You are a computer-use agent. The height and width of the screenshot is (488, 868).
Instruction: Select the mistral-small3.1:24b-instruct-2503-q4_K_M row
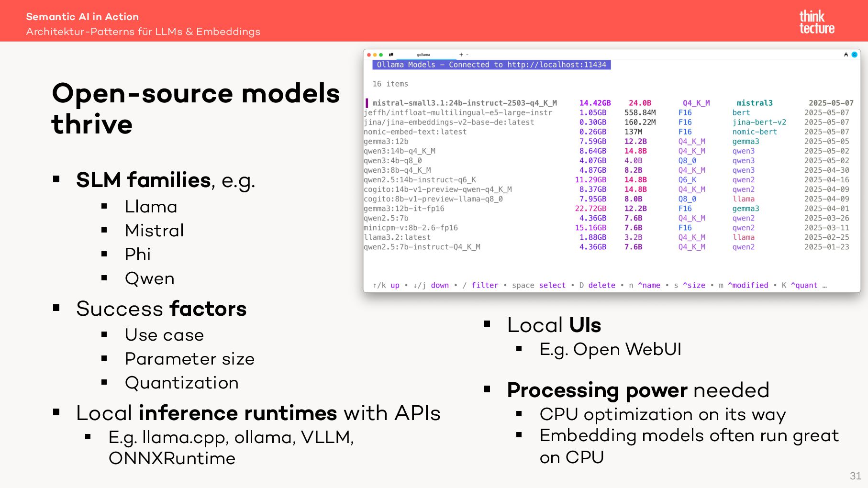(x=610, y=103)
